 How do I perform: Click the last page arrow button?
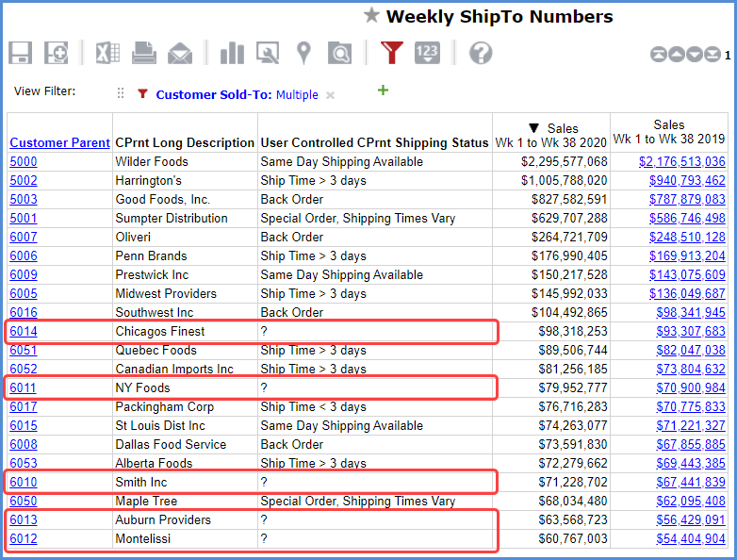[x=715, y=55]
